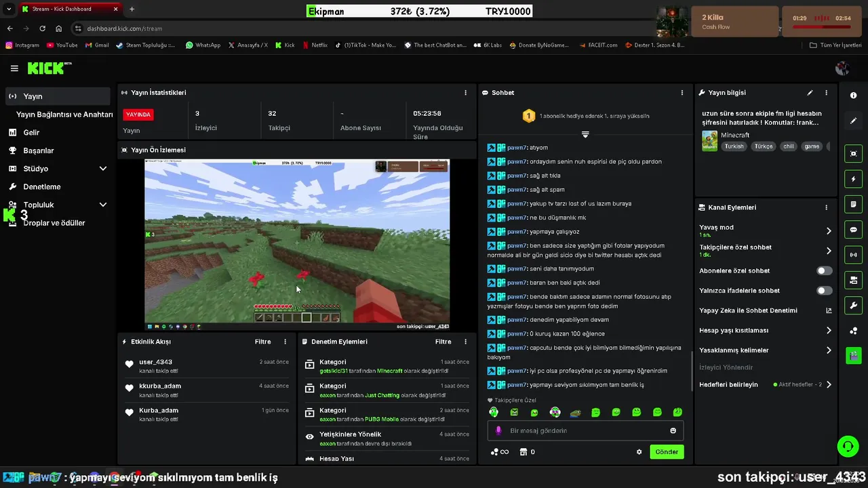Click the green camera icon in the sidebar

pos(853,280)
